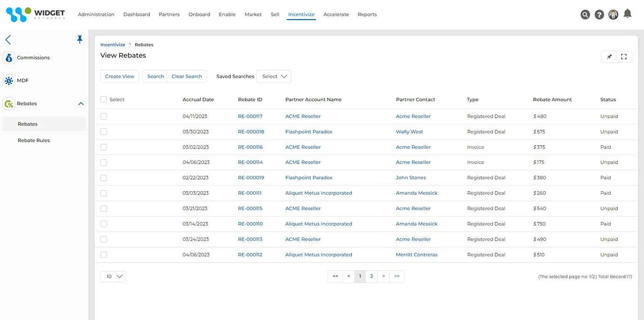Open the search magnifier icon in header

(585, 15)
